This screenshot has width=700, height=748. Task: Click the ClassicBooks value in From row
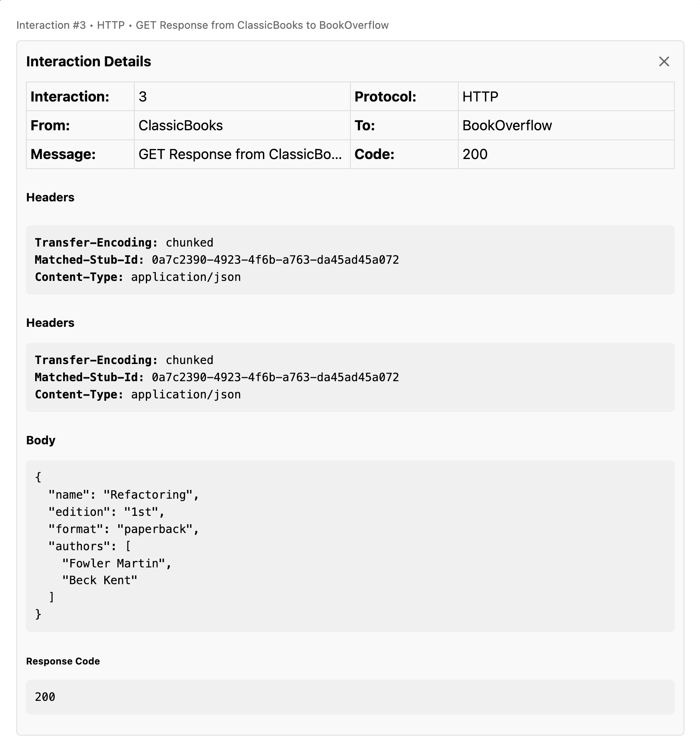click(181, 125)
